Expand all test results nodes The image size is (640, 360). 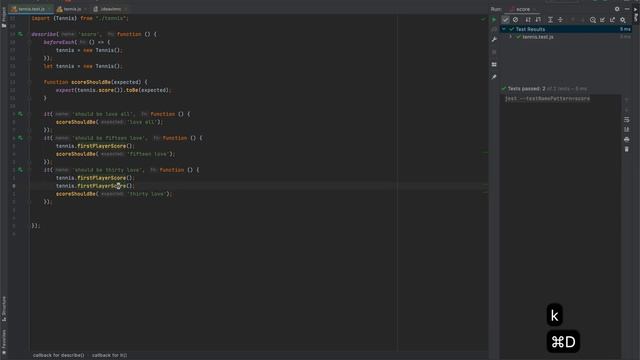point(550,20)
